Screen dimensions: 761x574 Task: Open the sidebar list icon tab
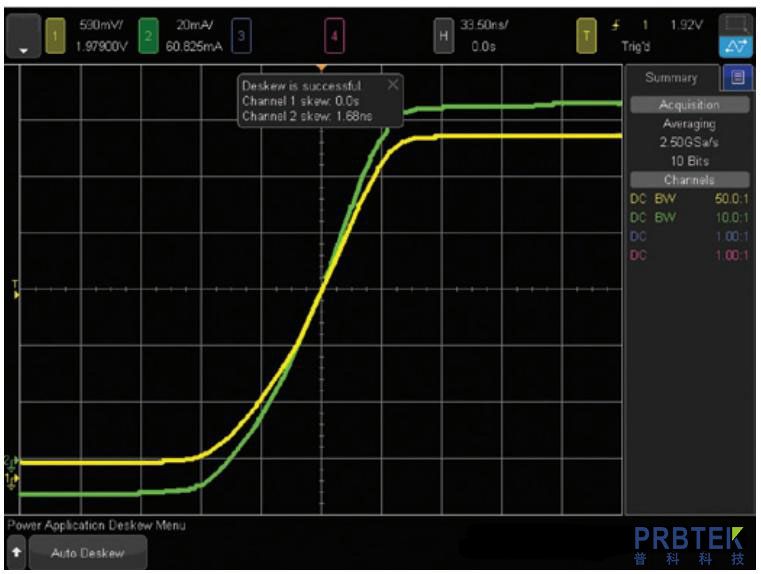[x=738, y=78]
